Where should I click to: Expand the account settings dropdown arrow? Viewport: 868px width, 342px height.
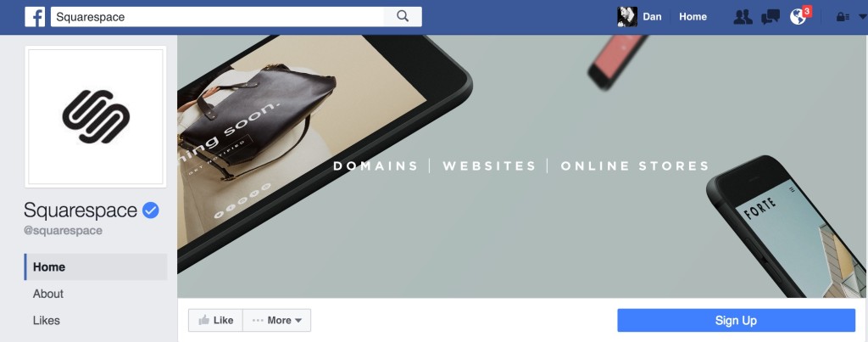point(862,17)
